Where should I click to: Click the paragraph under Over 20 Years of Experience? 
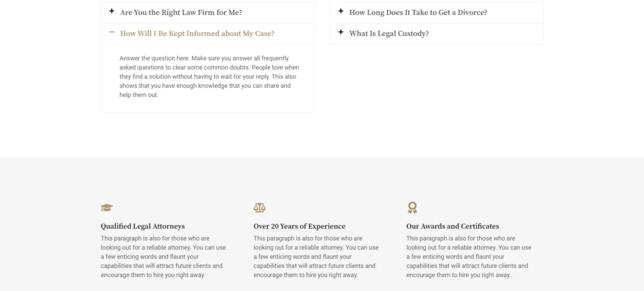(x=316, y=256)
